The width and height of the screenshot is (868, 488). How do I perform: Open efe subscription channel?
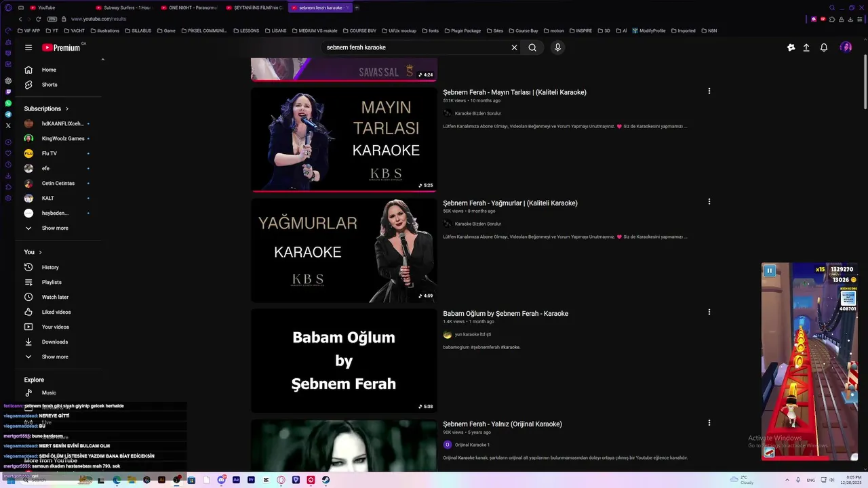coord(59,168)
